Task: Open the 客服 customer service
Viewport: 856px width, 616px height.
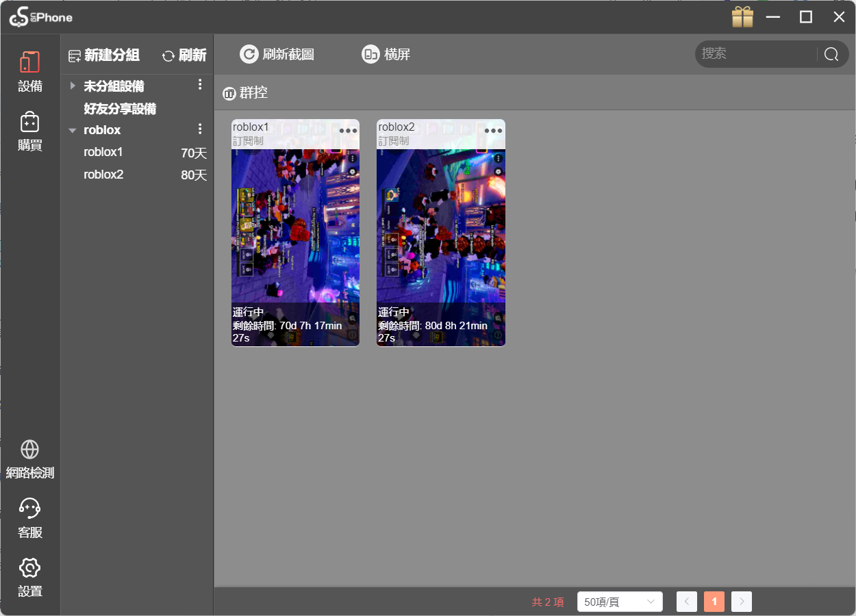Action: coord(30,519)
